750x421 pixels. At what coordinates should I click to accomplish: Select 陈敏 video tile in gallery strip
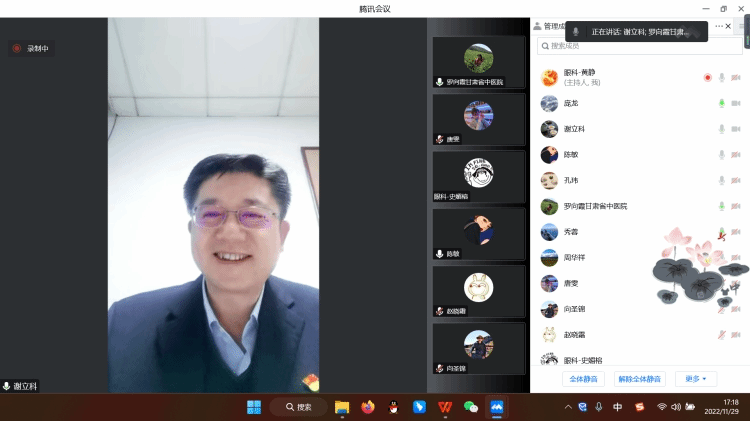[x=479, y=234]
